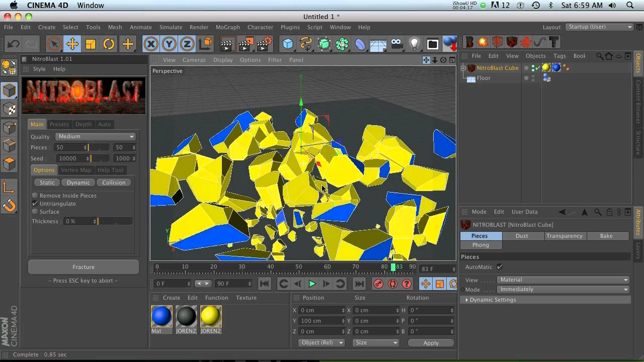This screenshot has height=362, width=644.
Task: Switch to the Presets tab in NitroBlast
Action: 59,124
